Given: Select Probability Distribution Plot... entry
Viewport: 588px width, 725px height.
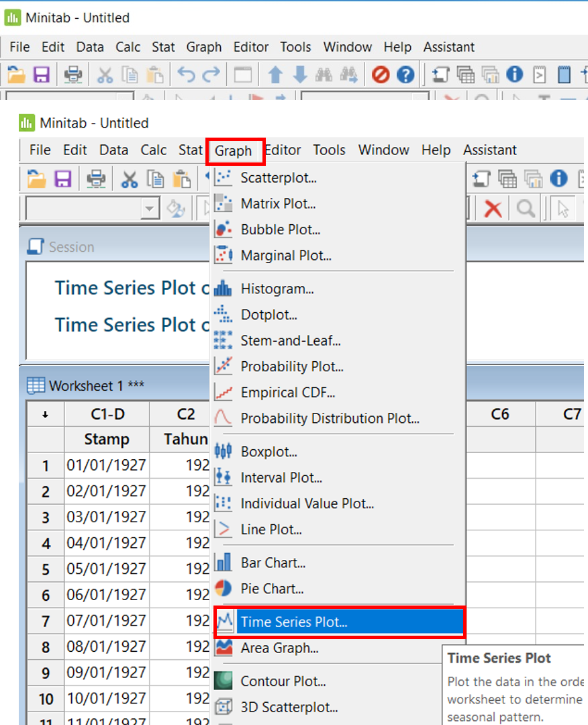Looking at the screenshot, I should coord(338,418).
